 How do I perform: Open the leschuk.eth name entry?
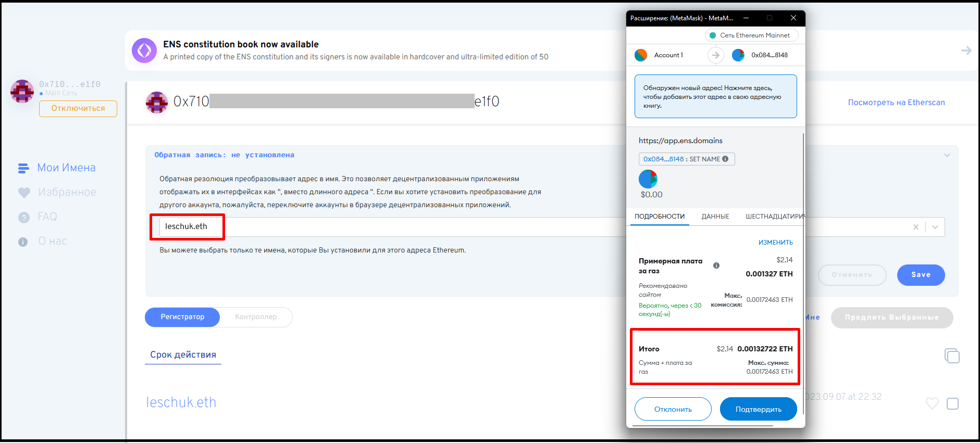pos(181,402)
